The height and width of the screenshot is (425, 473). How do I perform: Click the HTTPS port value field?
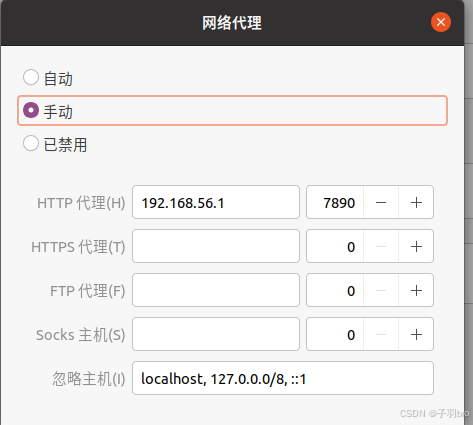[x=335, y=246]
